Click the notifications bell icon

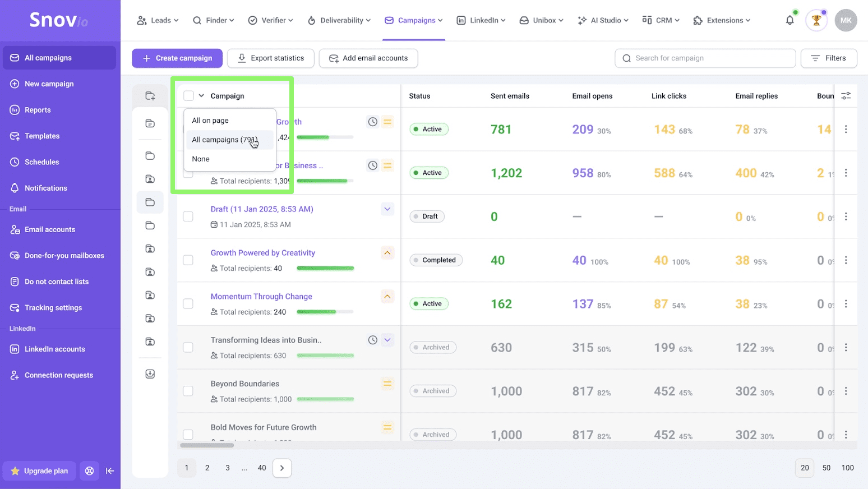789,21
